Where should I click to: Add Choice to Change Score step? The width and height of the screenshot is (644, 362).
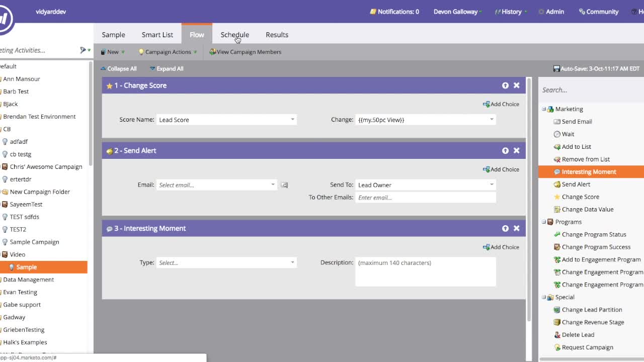click(x=501, y=104)
